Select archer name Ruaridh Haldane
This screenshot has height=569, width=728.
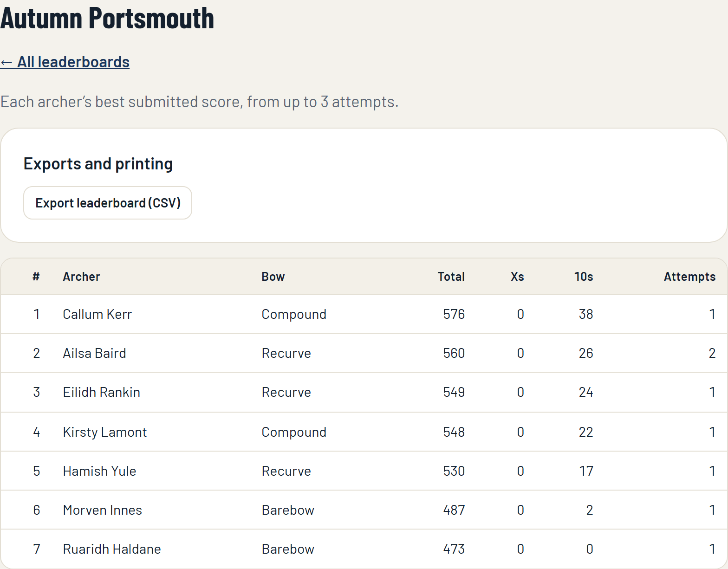point(112,549)
